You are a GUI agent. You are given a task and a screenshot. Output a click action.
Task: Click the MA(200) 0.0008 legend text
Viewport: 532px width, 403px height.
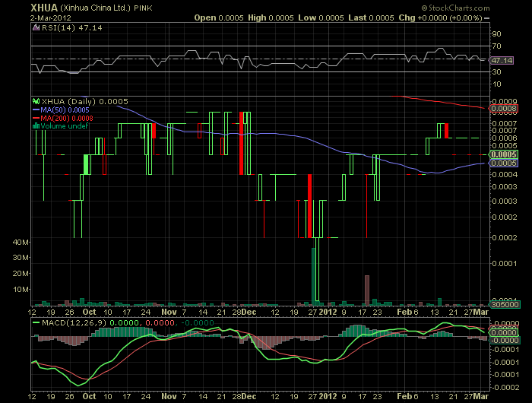point(67,118)
